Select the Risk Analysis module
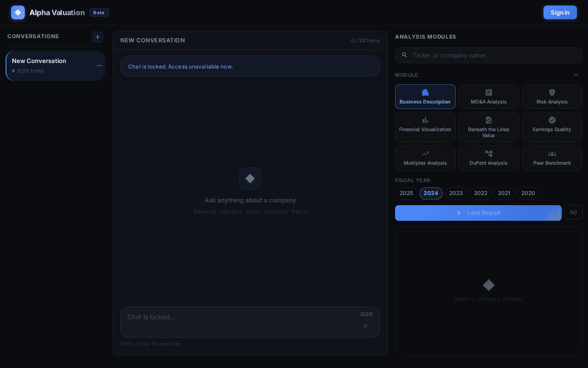This screenshot has width=588, height=368. [552, 97]
